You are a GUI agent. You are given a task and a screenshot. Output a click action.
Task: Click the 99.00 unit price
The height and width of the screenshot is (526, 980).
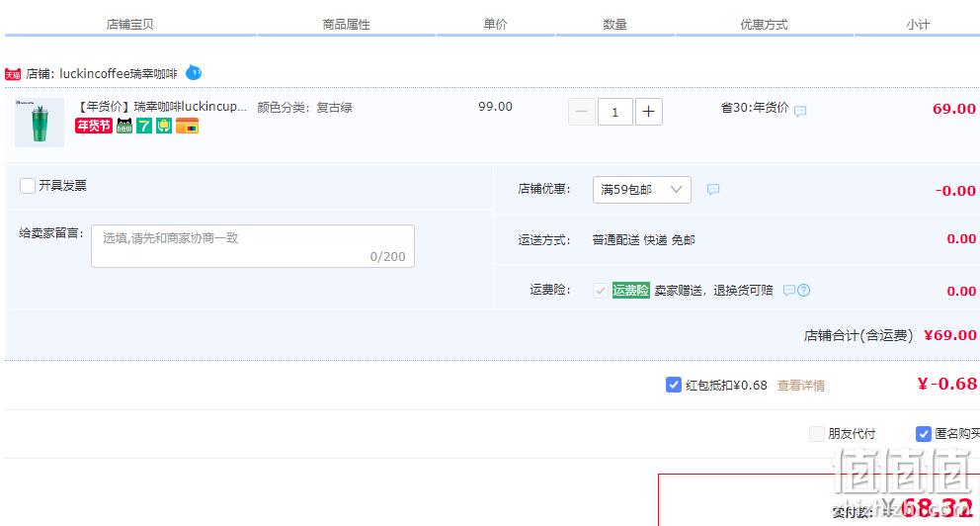pos(495,107)
